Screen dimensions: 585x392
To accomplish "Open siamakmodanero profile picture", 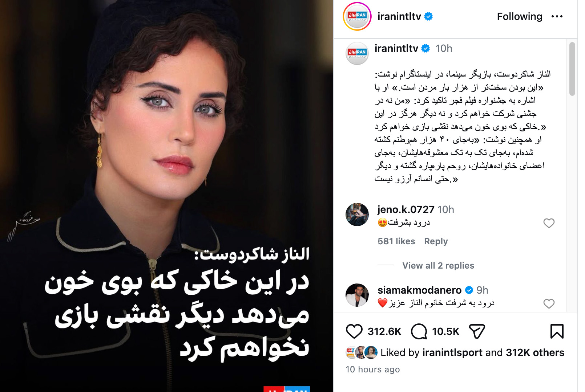I will 357,295.
